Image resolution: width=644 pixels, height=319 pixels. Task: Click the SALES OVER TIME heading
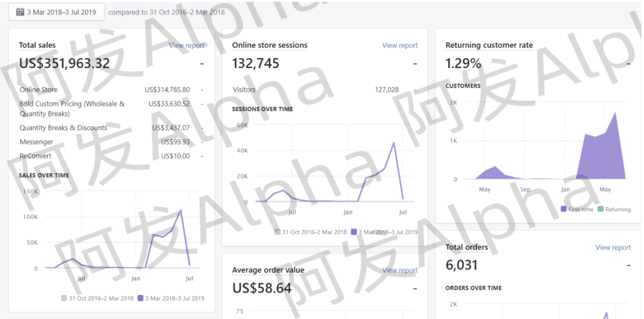(44, 175)
